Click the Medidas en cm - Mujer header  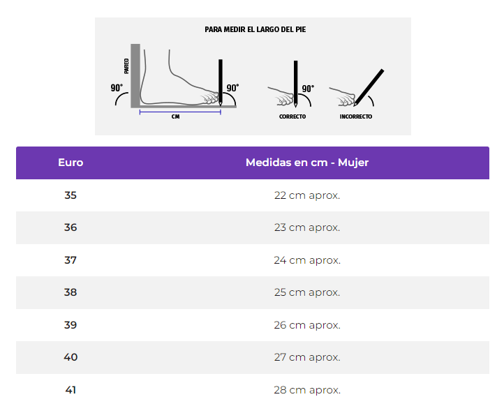tap(307, 163)
